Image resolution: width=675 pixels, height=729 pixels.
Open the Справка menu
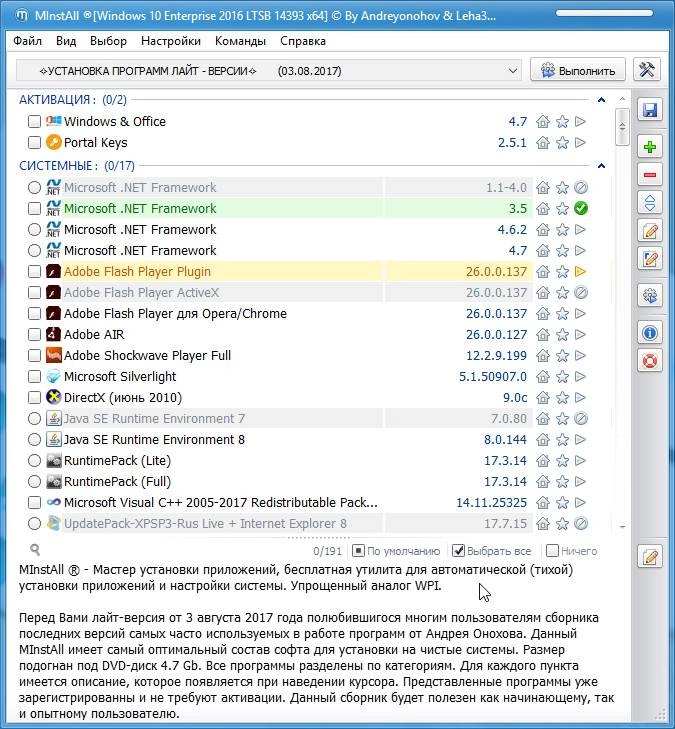[303, 41]
